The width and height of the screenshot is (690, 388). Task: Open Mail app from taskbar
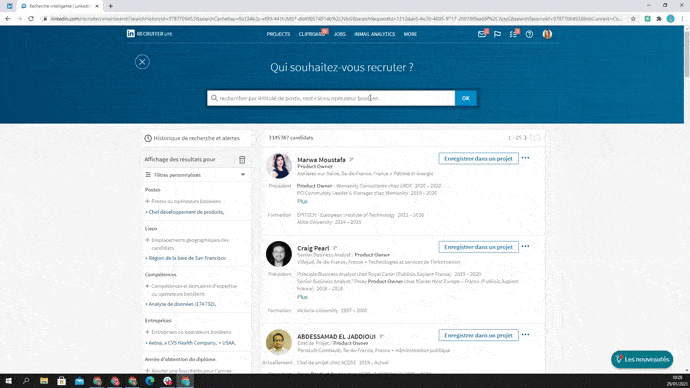[x=79, y=381]
